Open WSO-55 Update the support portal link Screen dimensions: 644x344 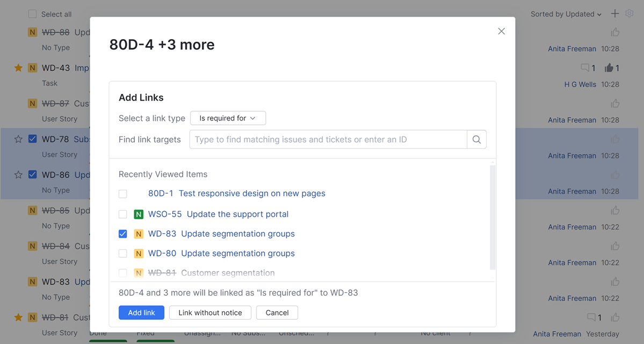tap(218, 214)
